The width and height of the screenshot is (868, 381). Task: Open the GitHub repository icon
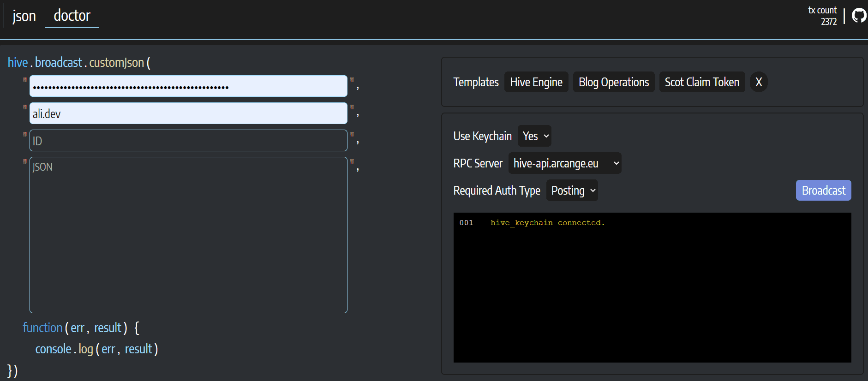[859, 16]
